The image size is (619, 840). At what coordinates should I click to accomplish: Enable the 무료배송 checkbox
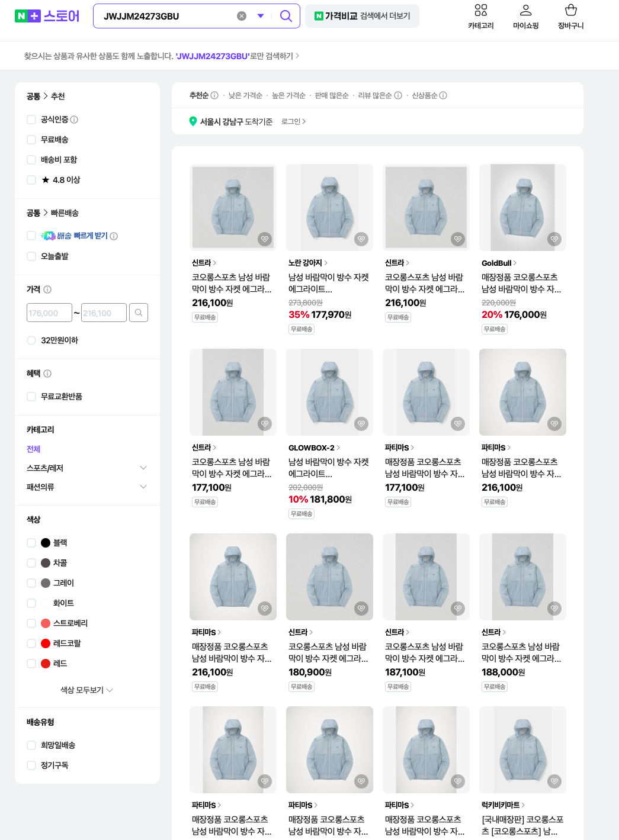(31, 140)
